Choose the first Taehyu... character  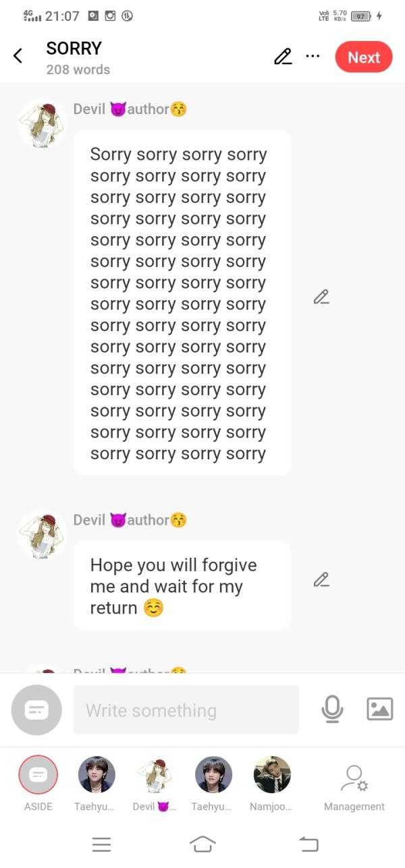(x=97, y=782)
